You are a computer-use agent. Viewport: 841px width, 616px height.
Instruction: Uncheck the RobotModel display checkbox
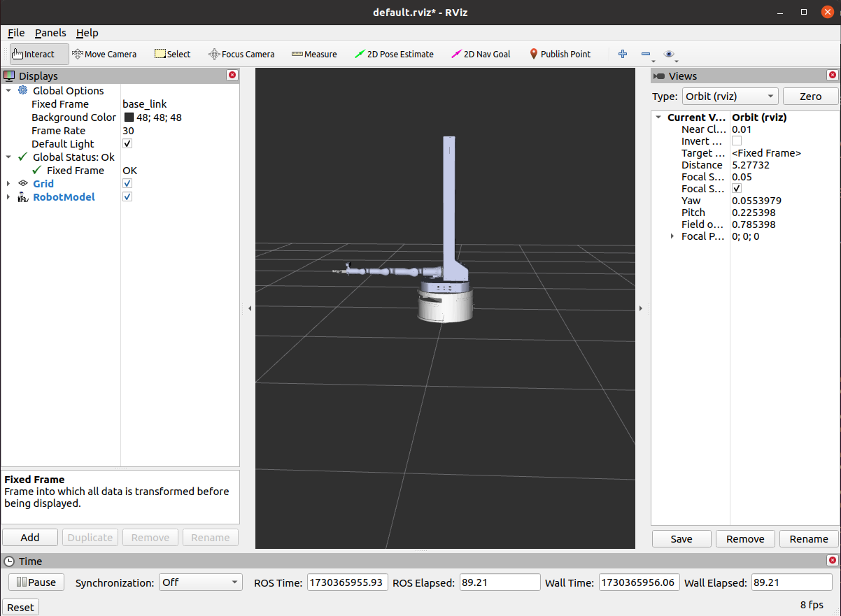coord(127,197)
